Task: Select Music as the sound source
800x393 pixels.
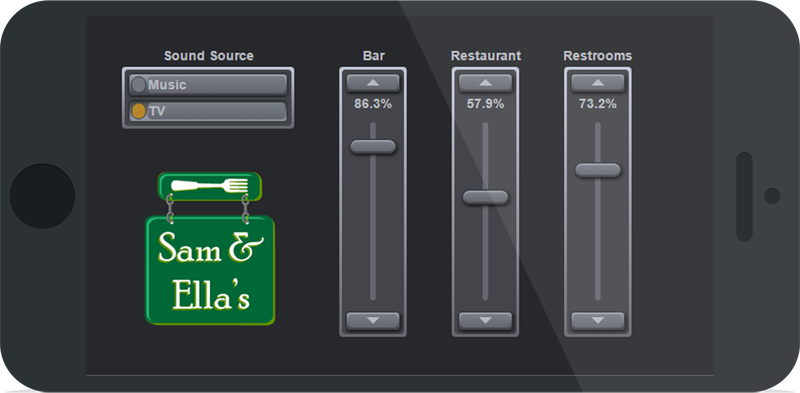Action: 208,85
